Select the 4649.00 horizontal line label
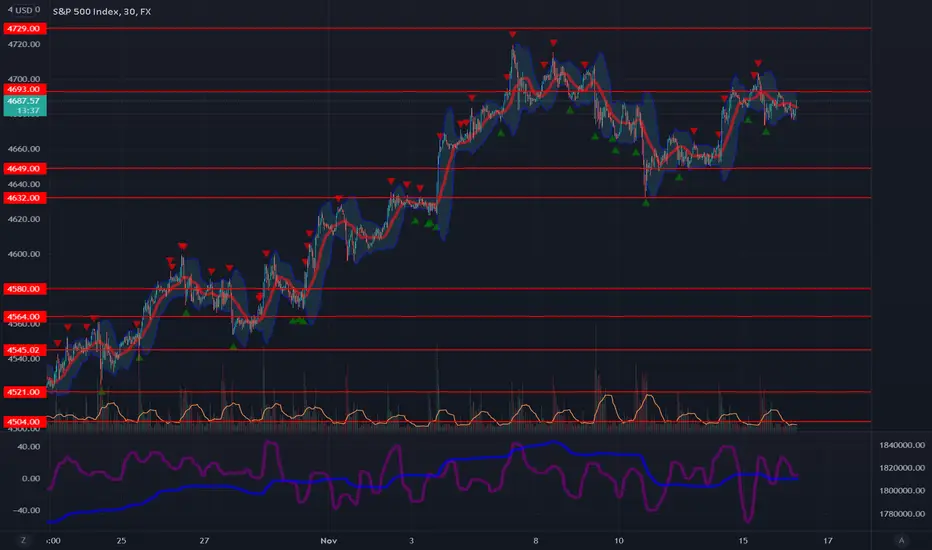The width and height of the screenshot is (932, 550). click(x=24, y=169)
